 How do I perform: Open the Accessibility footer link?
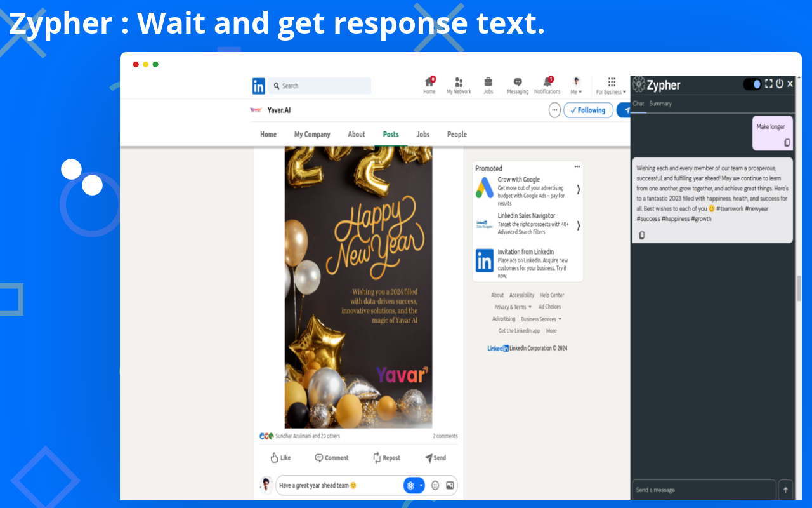(x=521, y=295)
